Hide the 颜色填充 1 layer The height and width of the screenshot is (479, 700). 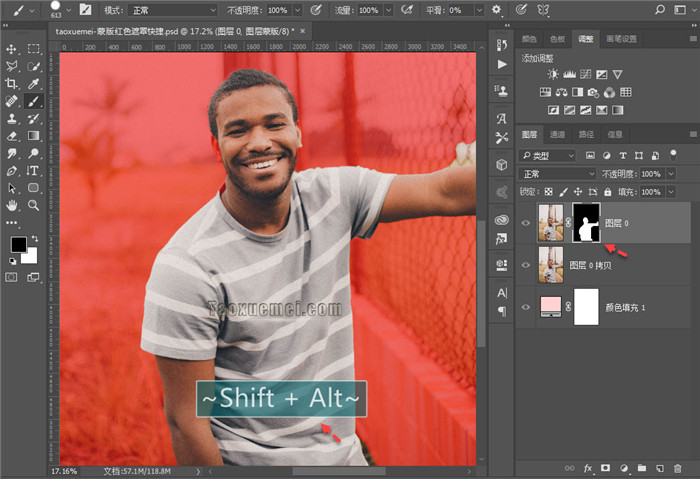pyautogui.click(x=526, y=307)
